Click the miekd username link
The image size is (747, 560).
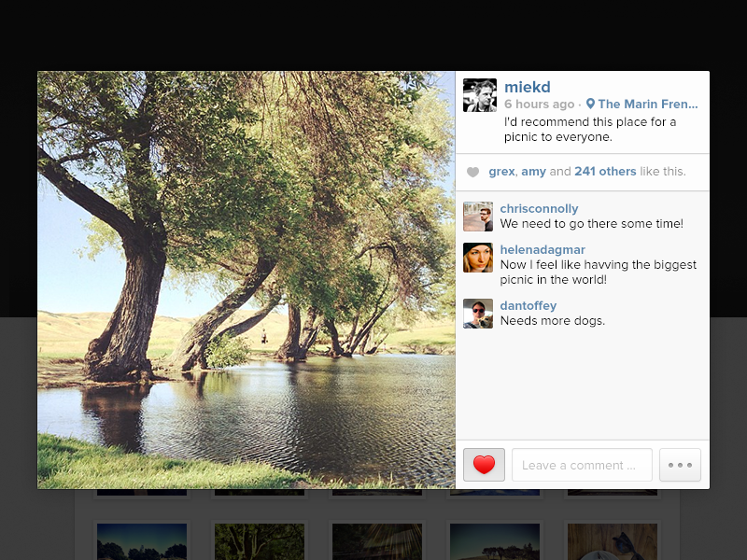pyautogui.click(x=527, y=88)
